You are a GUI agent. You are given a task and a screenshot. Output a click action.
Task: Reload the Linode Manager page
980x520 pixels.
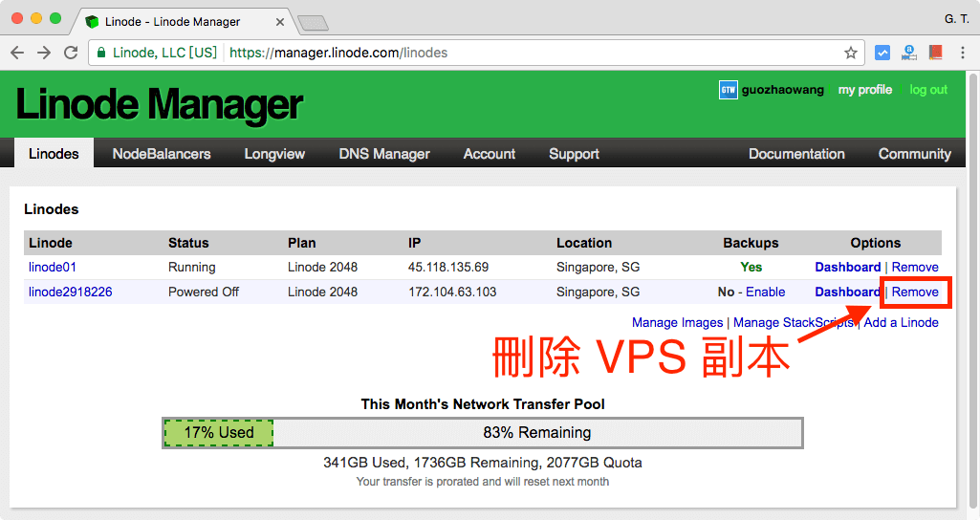tap(71, 53)
